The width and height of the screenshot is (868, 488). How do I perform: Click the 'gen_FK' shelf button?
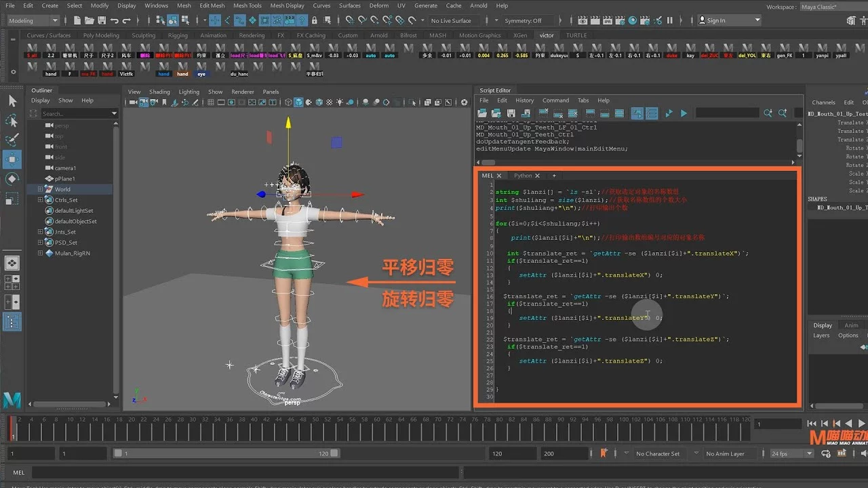coord(785,50)
